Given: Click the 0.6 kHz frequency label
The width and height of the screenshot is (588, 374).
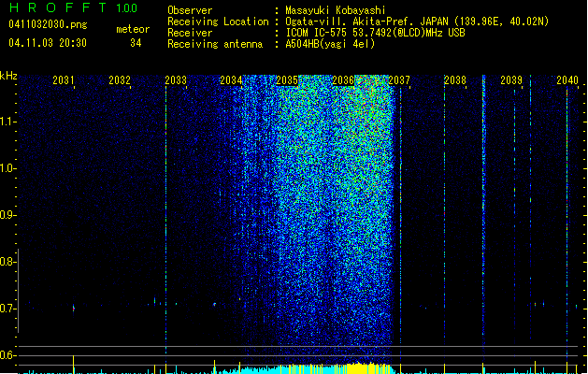Looking at the screenshot, I should click(7, 355).
